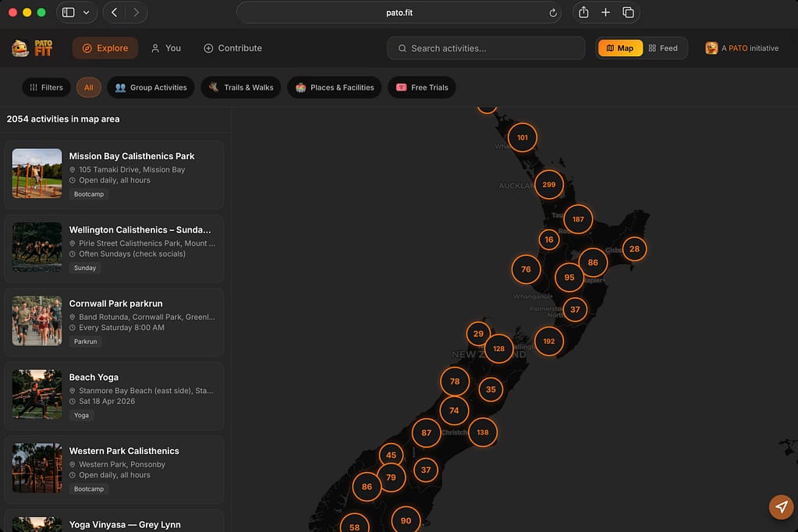Expand the 29 activities map cluster
This screenshot has height=532, width=798.
pyautogui.click(x=478, y=334)
